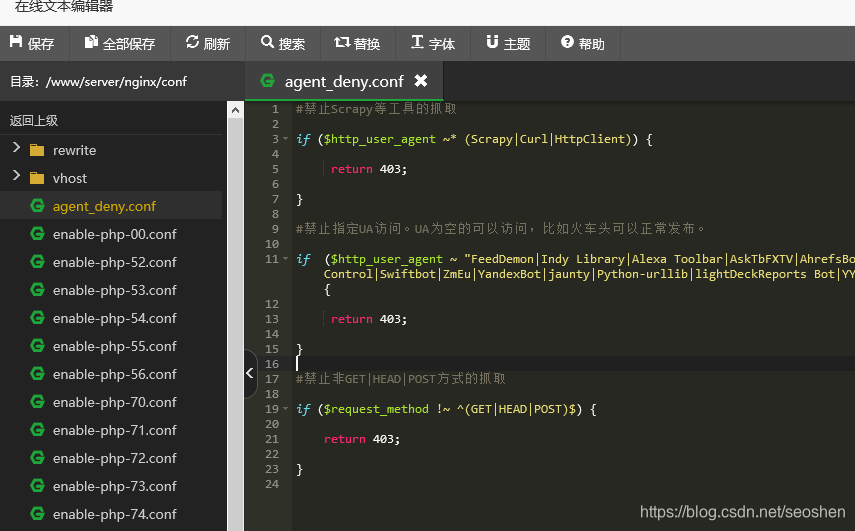Viewport: 855px width, 531px height.
Task: Open enable-php-56.conf file
Action: pos(115,375)
